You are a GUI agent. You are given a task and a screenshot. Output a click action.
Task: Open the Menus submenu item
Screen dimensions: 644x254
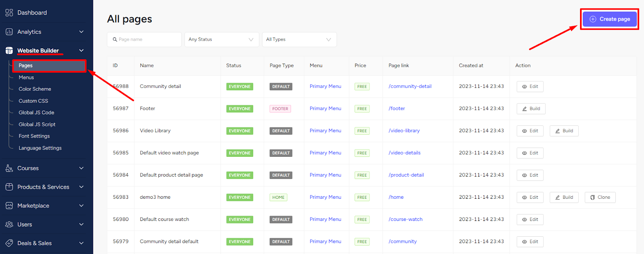click(26, 77)
